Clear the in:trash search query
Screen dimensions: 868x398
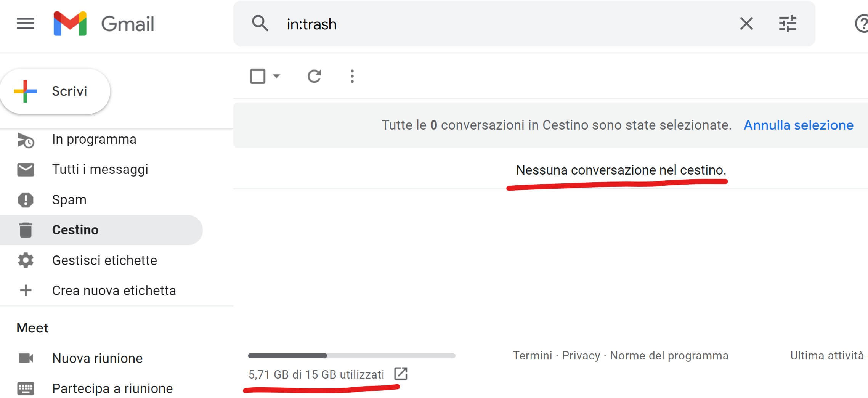pos(746,24)
